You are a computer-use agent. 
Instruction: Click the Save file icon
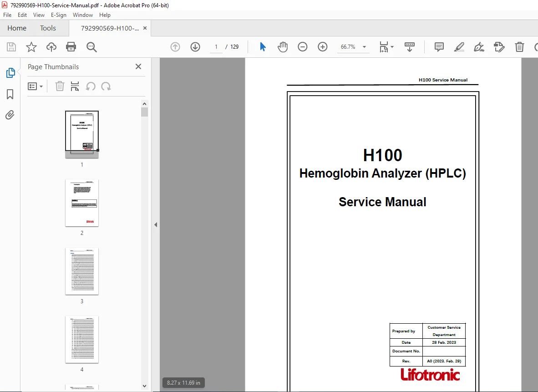11,47
